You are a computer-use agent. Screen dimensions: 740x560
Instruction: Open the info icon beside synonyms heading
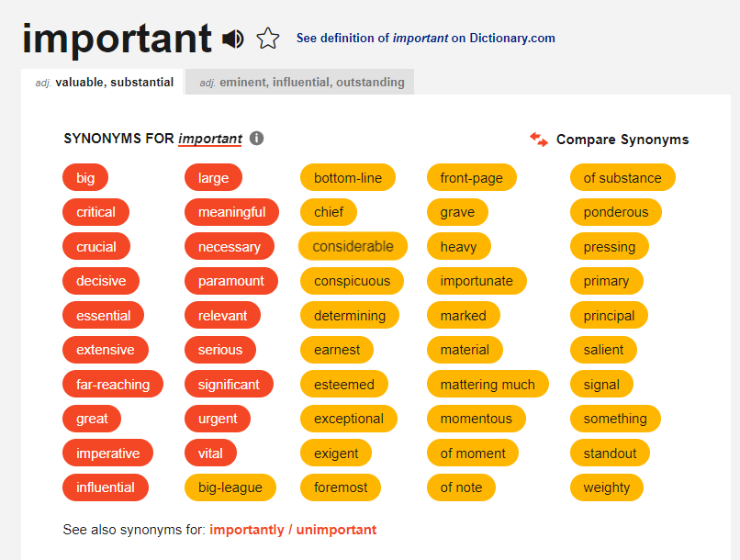tap(256, 139)
